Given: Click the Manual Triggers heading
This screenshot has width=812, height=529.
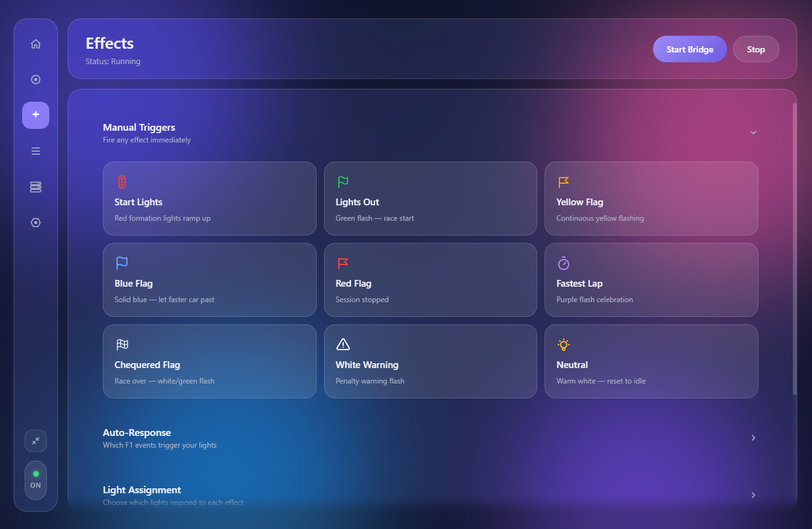Looking at the screenshot, I should (x=139, y=128).
